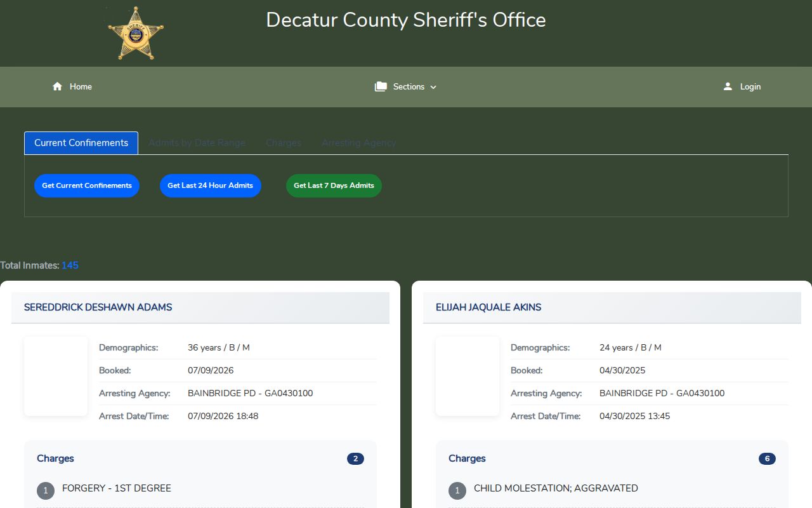Viewport: 812px width, 508px height.
Task: Click booked date 04/30/2025
Action: point(622,371)
